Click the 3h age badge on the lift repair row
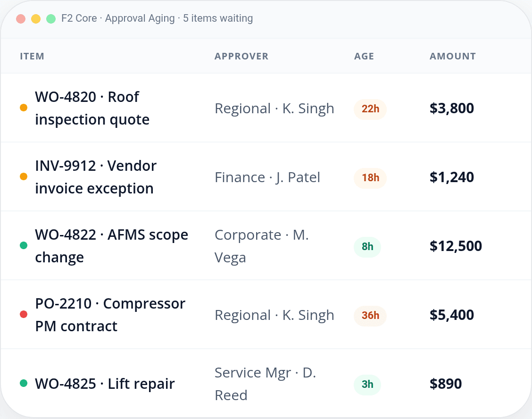The width and height of the screenshot is (532, 419). coord(367,385)
